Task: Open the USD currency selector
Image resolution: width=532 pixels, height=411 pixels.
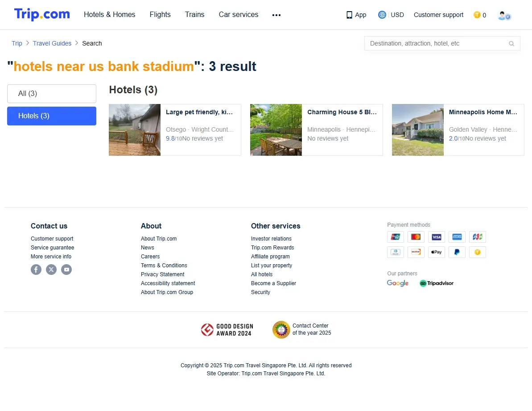Action: click(397, 15)
